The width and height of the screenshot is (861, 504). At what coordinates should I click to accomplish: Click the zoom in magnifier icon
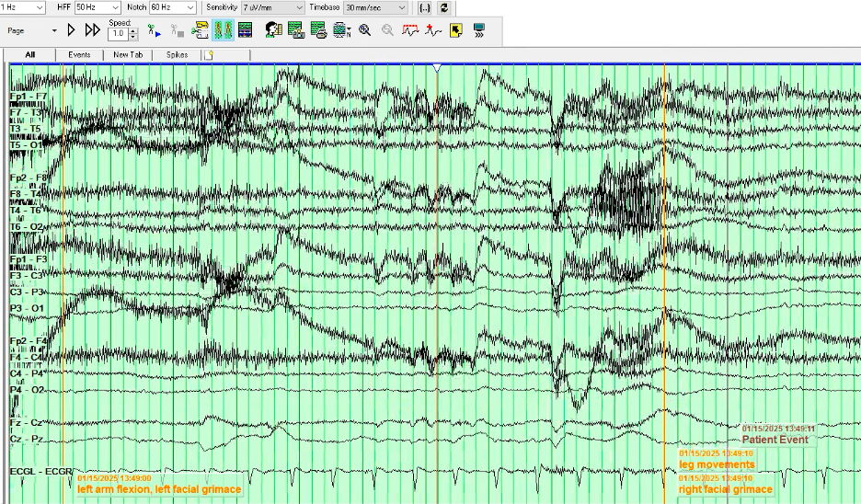[x=365, y=30]
